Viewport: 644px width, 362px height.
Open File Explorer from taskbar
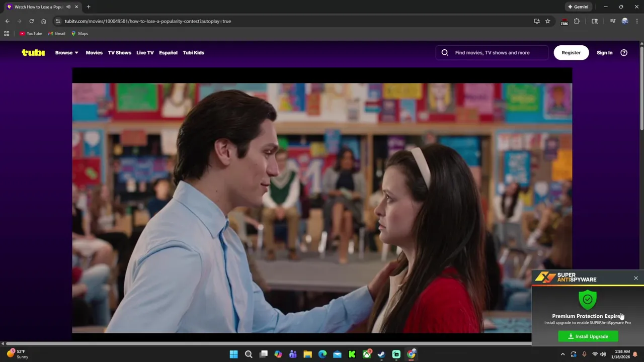307,354
